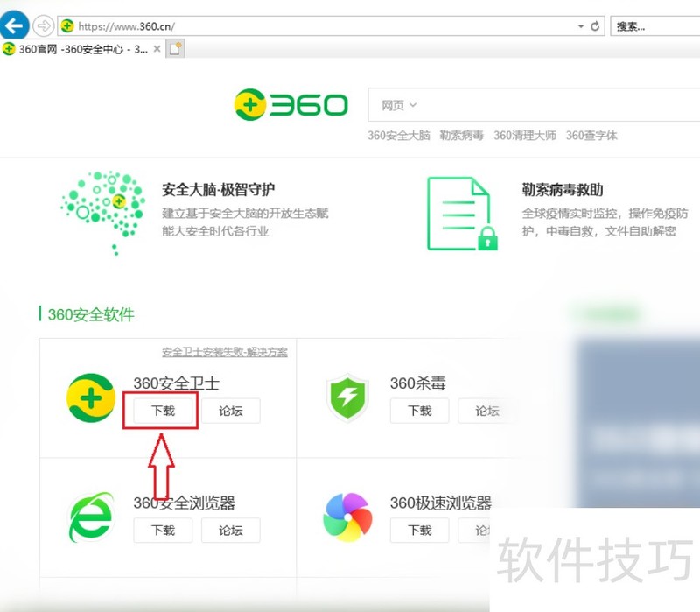The height and width of the screenshot is (612, 700).
Task: Close the 360官网 browser tab
Action: click(157, 49)
